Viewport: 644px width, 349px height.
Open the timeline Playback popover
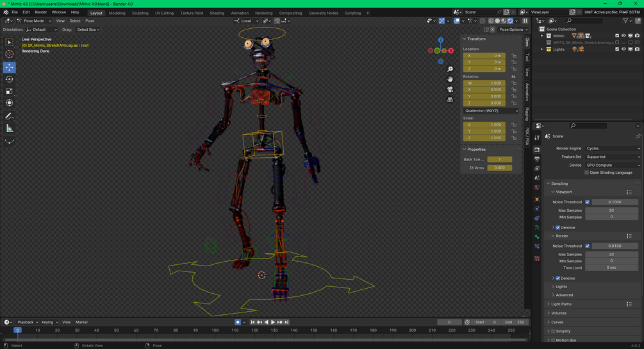(x=28, y=322)
